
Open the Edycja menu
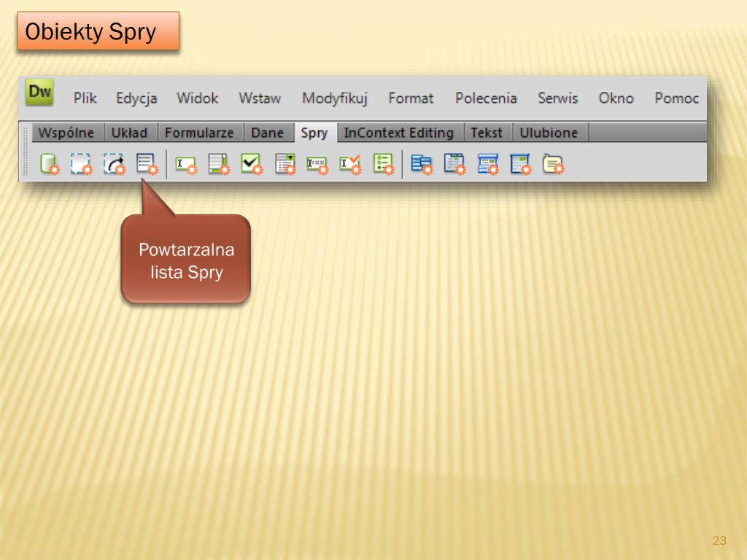click(x=136, y=98)
